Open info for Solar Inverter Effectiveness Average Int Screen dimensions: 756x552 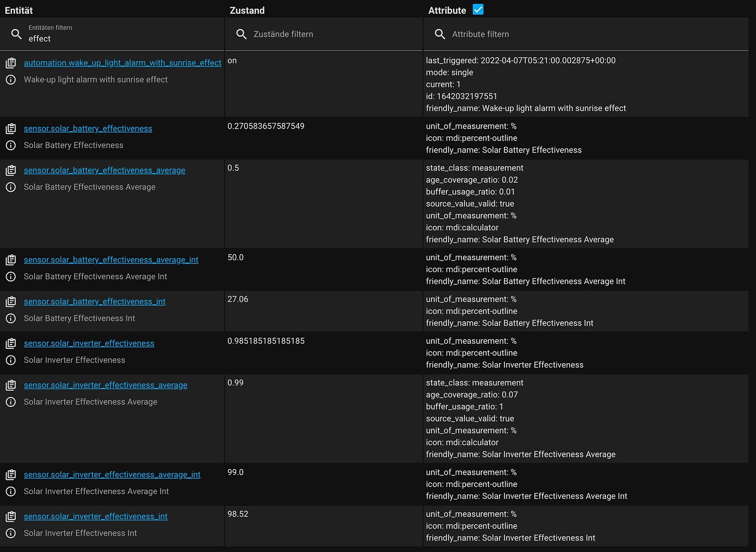point(10,491)
